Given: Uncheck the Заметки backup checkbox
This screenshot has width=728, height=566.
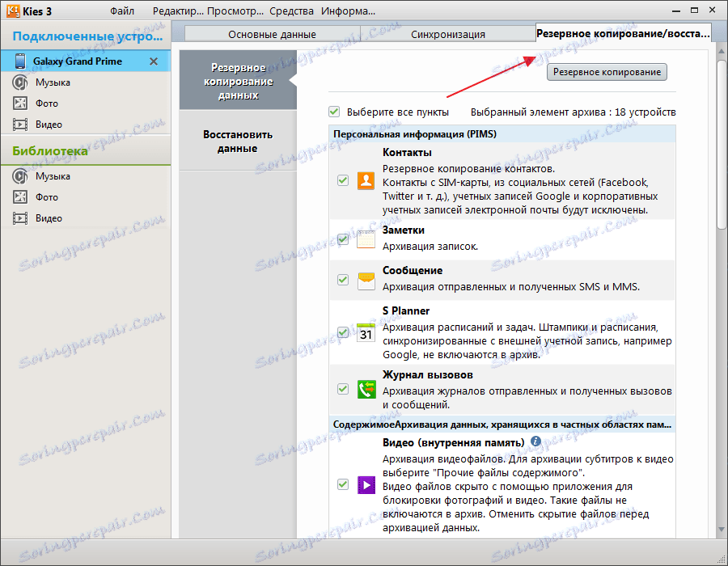Looking at the screenshot, I should tap(342, 239).
